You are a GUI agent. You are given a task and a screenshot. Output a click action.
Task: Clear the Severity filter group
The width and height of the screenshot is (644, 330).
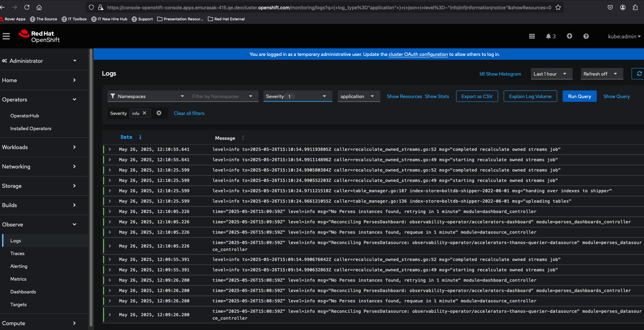click(159, 113)
